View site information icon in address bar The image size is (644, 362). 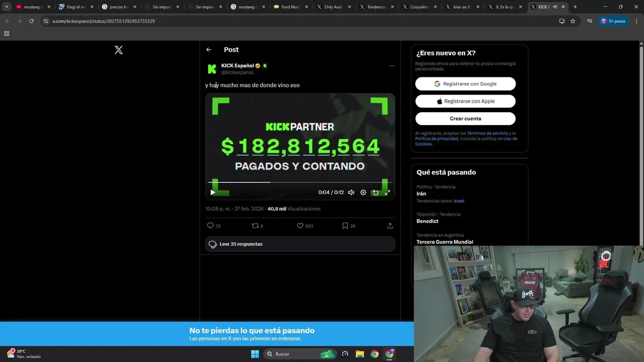[46, 21]
